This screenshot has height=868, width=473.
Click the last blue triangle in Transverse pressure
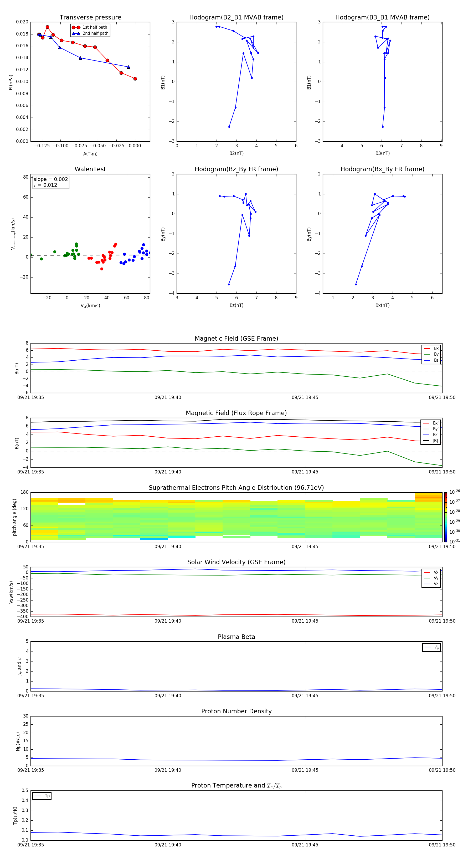click(x=128, y=67)
